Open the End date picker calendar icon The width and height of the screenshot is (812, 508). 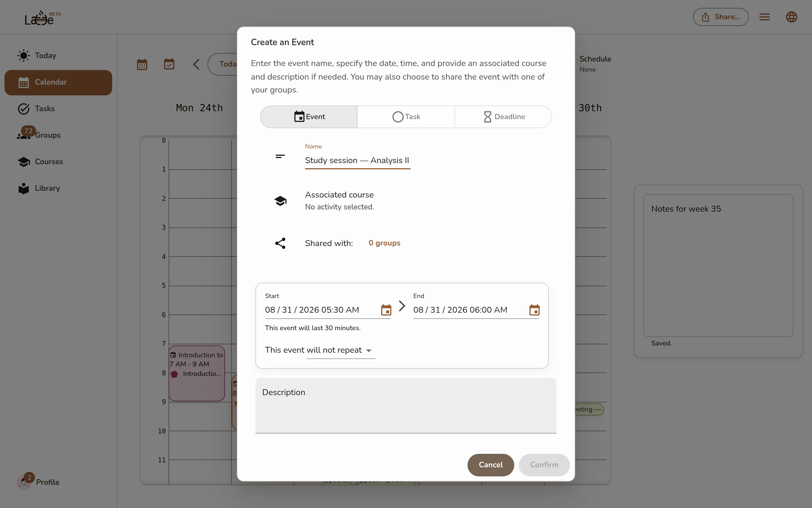click(x=534, y=310)
